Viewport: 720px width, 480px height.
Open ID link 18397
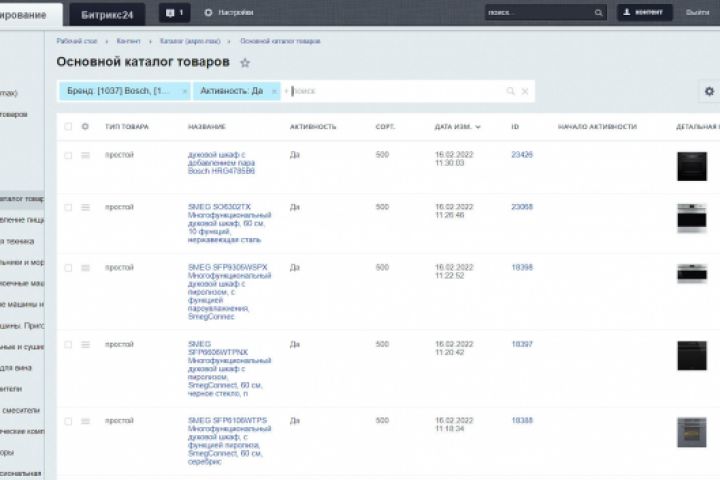[x=522, y=344]
